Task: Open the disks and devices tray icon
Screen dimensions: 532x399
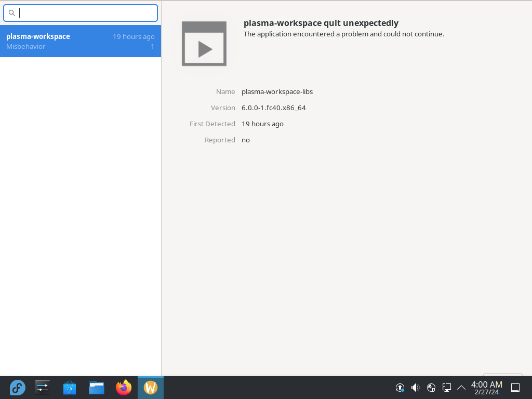Action: pyautogui.click(x=431, y=388)
